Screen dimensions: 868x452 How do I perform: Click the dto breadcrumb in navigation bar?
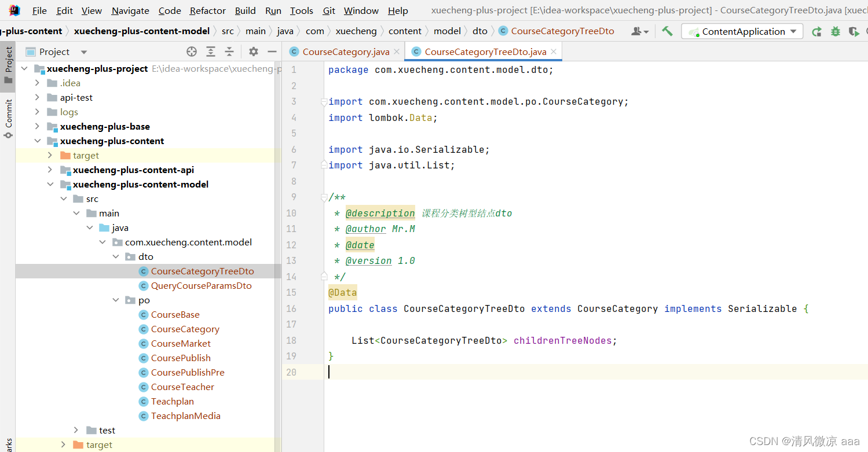click(480, 31)
